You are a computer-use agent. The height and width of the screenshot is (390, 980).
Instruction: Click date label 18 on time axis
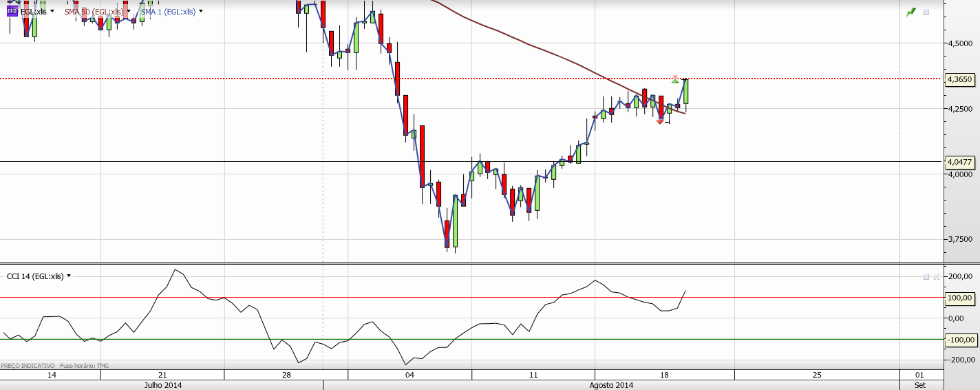[x=664, y=375]
